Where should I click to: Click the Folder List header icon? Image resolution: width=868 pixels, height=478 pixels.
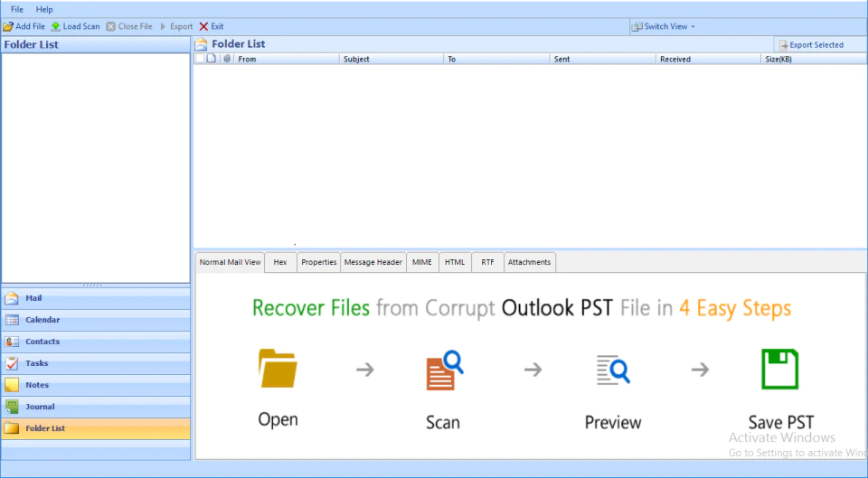point(201,44)
